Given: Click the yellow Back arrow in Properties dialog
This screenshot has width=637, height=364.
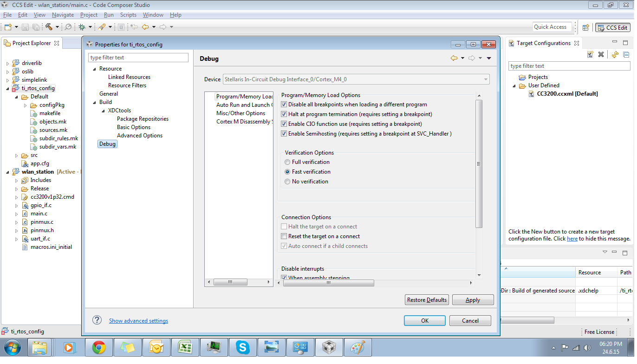Looking at the screenshot, I should click(454, 58).
